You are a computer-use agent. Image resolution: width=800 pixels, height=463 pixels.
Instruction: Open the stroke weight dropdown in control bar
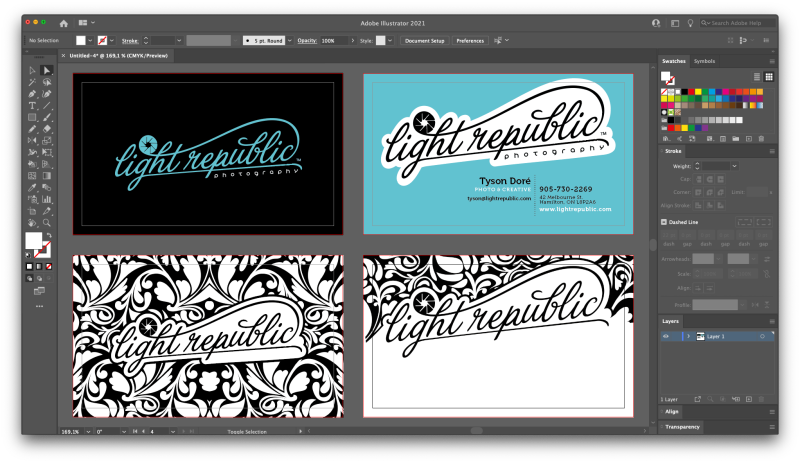[x=179, y=40]
